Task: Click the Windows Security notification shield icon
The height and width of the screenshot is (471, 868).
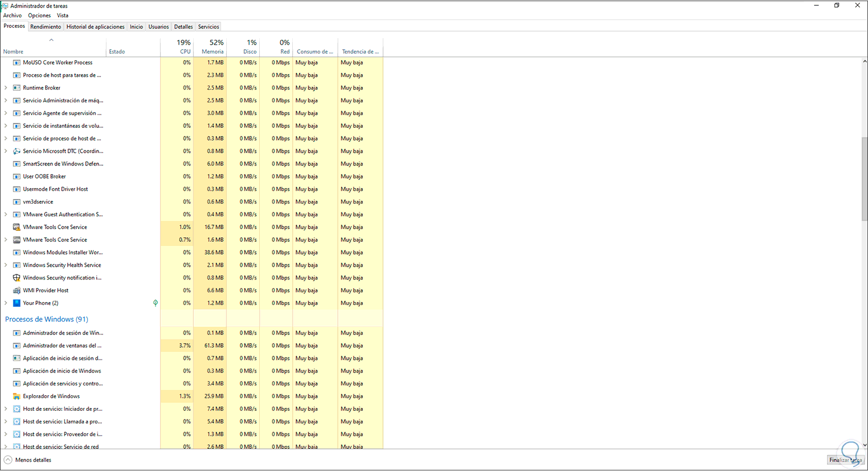Action: tap(17, 278)
